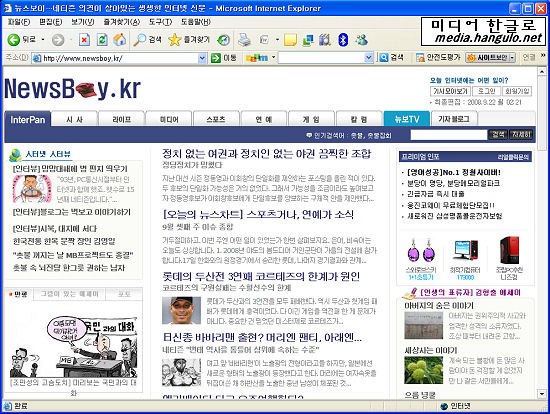Click the toolbar icon left of Bluetooth

325,40
